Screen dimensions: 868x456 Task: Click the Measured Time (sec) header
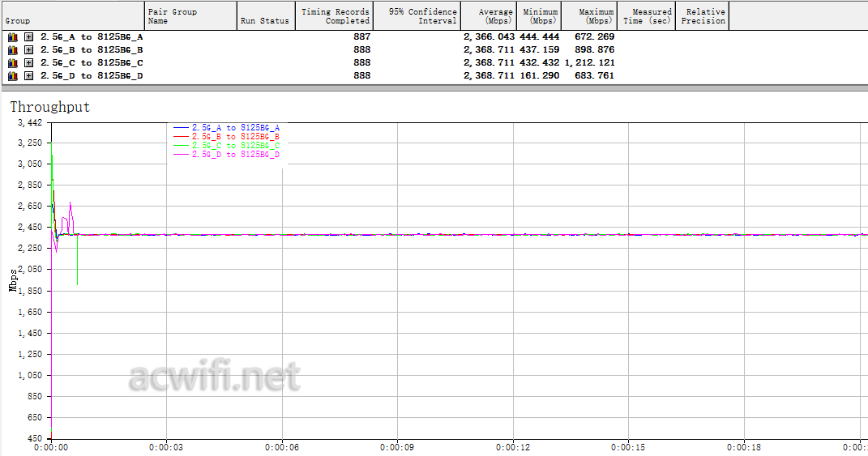tap(646, 15)
